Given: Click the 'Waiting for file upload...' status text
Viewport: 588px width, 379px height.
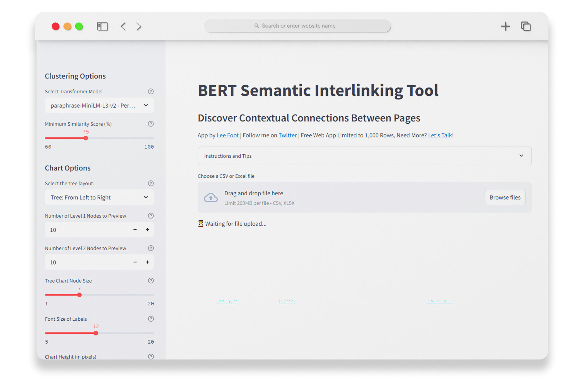Looking at the screenshot, I should point(236,224).
